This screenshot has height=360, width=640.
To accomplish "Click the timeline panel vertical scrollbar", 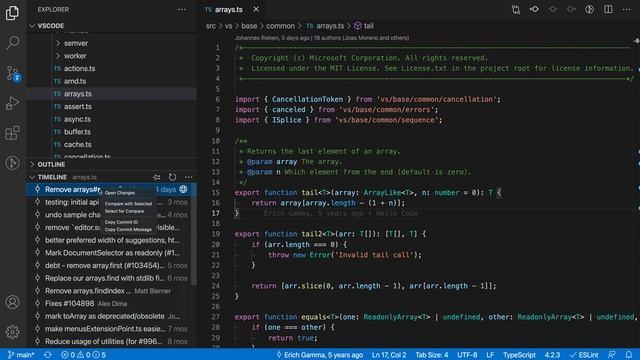I will point(194,235).
